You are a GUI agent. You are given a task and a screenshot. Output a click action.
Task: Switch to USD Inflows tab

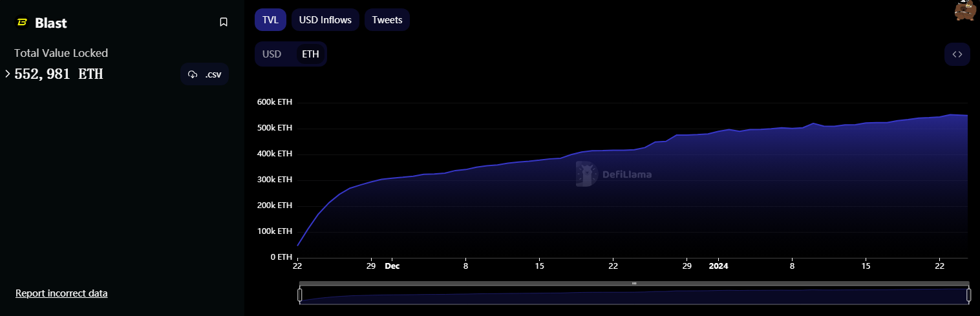pos(325,20)
